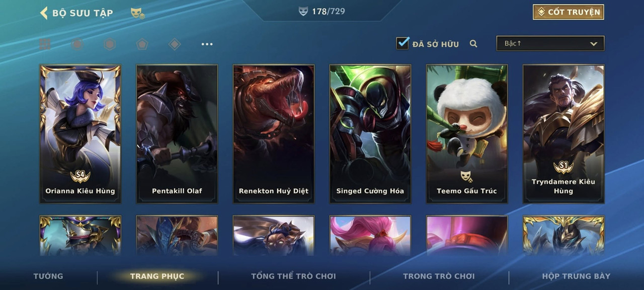Select the circle rarity filter icon
This screenshot has width=644, height=290.
[x=77, y=44]
